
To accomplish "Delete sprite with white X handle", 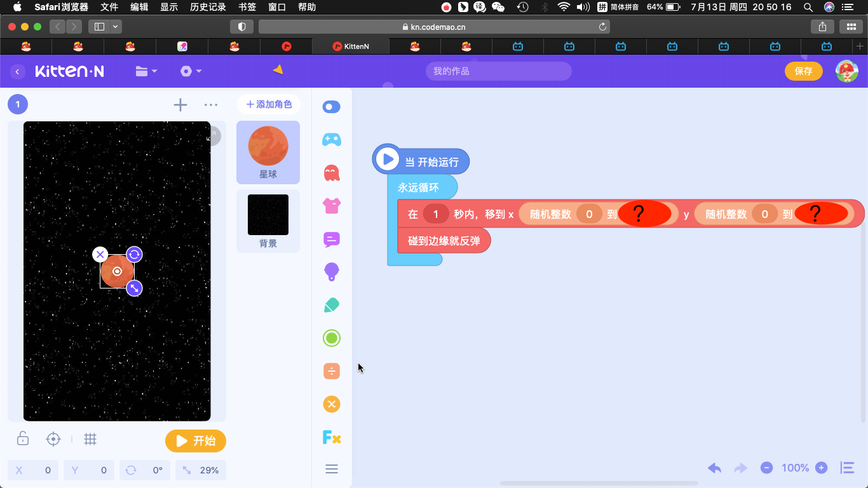I will point(100,254).
